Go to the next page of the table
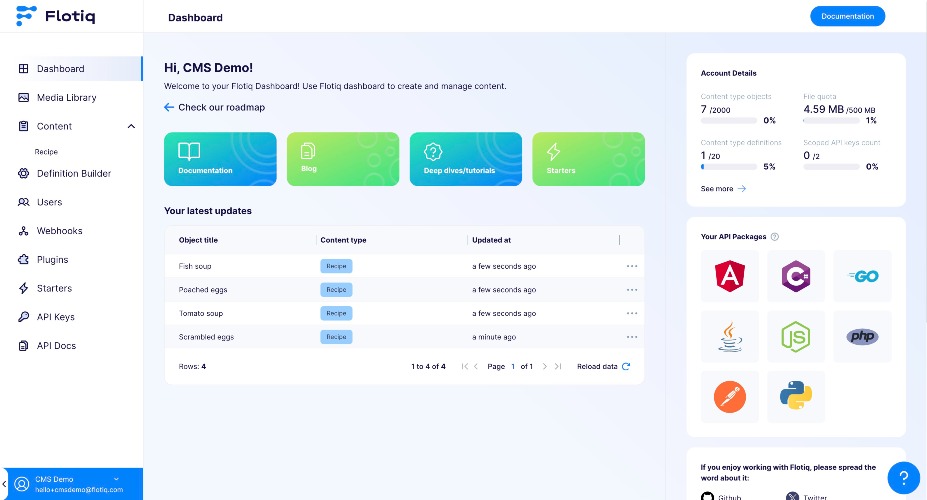The width and height of the screenshot is (927, 500). click(x=545, y=366)
